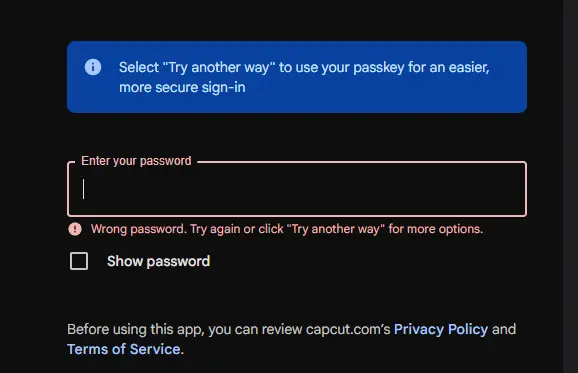Tick the Show password checkbox
This screenshot has width=578, height=373.
click(x=79, y=261)
